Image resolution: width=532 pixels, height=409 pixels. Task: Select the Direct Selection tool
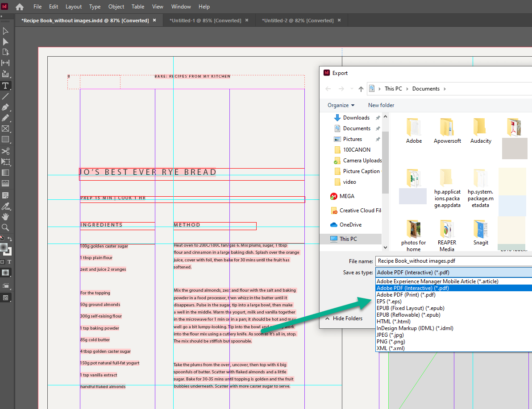[6, 41]
